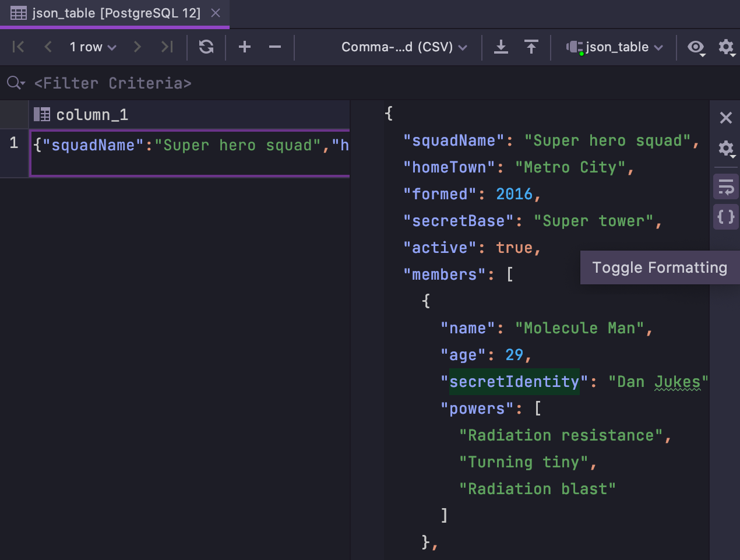Select the cell starting with squadName
The height and width of the screenshot is (560, 740).
coord(190,153)
